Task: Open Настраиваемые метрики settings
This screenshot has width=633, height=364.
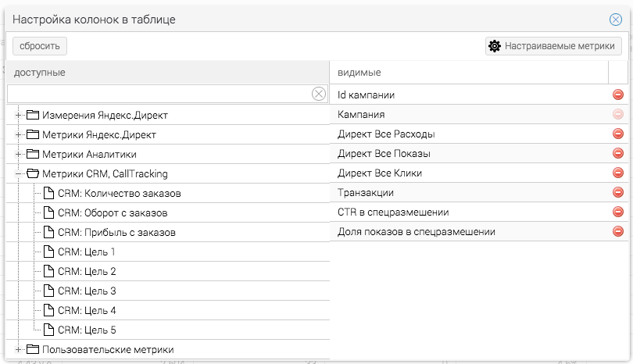Action: (x=553, y=46)
